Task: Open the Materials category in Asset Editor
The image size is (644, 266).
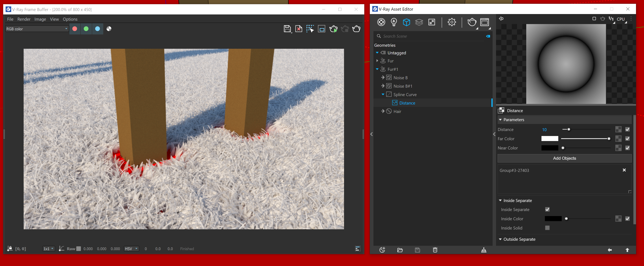Action: point(381,22)
